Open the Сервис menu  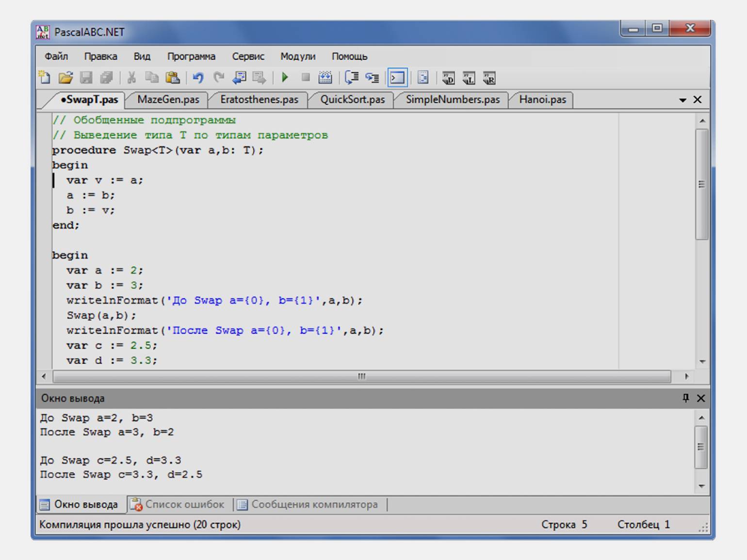point(248,56)
